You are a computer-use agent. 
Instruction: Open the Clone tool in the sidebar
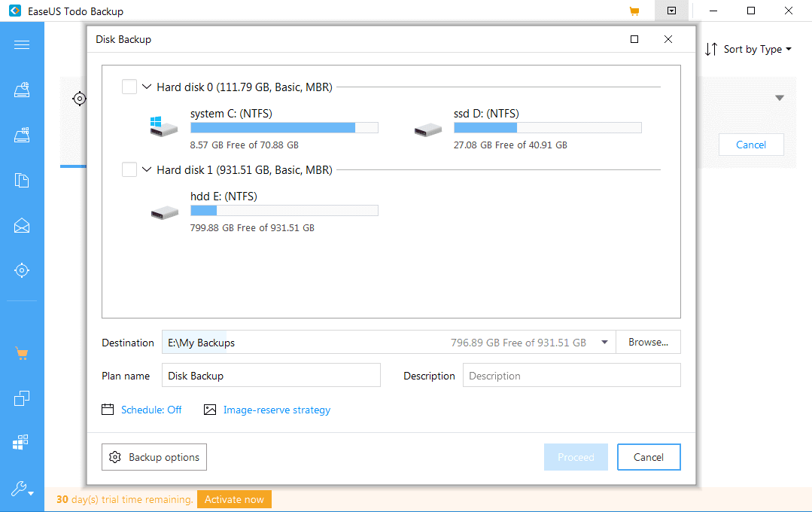[22, 398]
